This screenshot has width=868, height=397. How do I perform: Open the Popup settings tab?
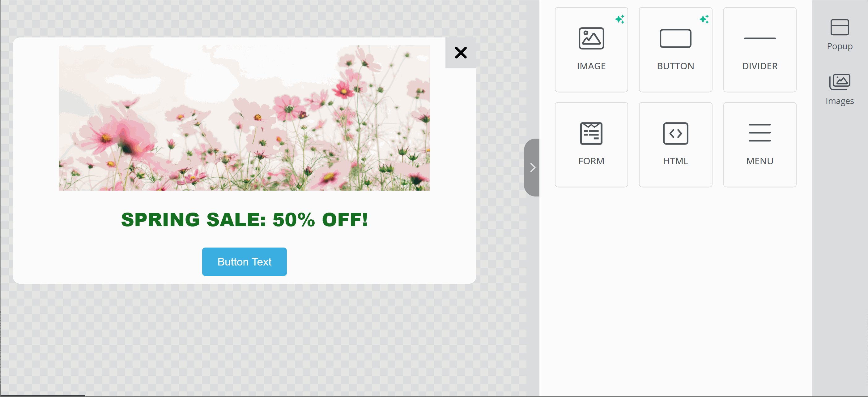839,46
